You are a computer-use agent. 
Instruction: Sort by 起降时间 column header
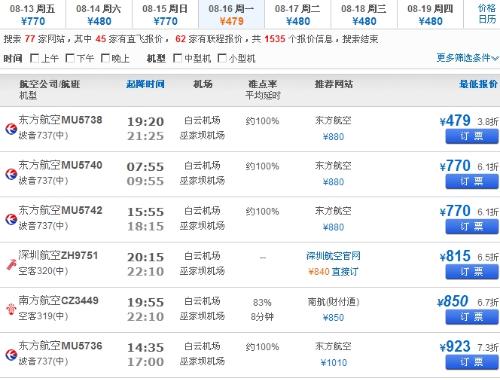(x=145, y=84)
